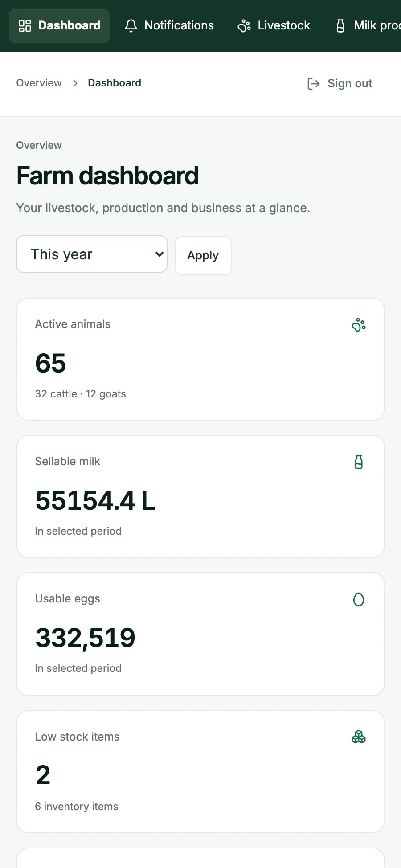Click the Sign out link
Viewport: 401px width, 868px height.
[x=340, y=84]
